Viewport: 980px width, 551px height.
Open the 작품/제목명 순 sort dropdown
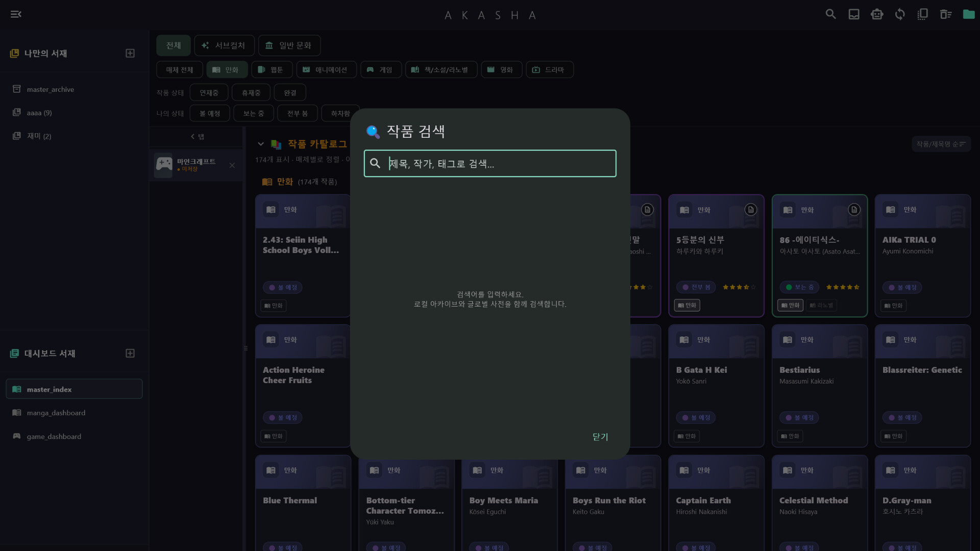pyautogui.click(x=941, y=144)
